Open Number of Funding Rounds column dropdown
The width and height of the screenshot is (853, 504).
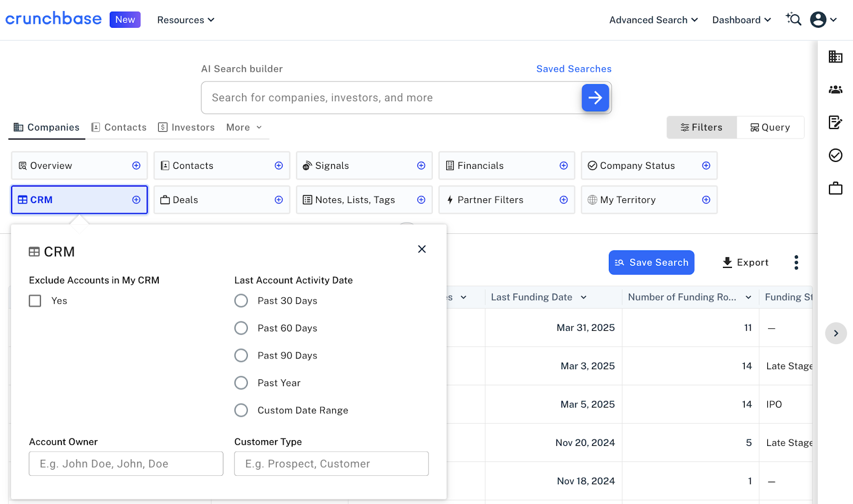pyautogui.click(x=749, y=297)
